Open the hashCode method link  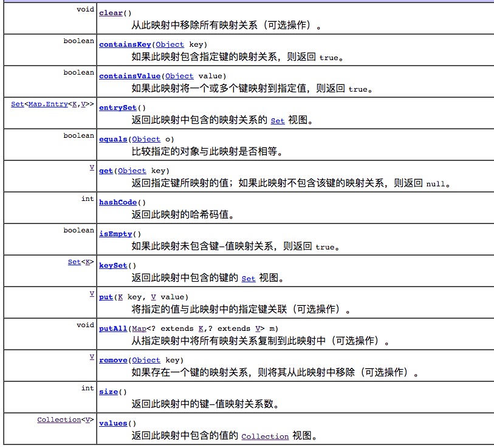118,202
